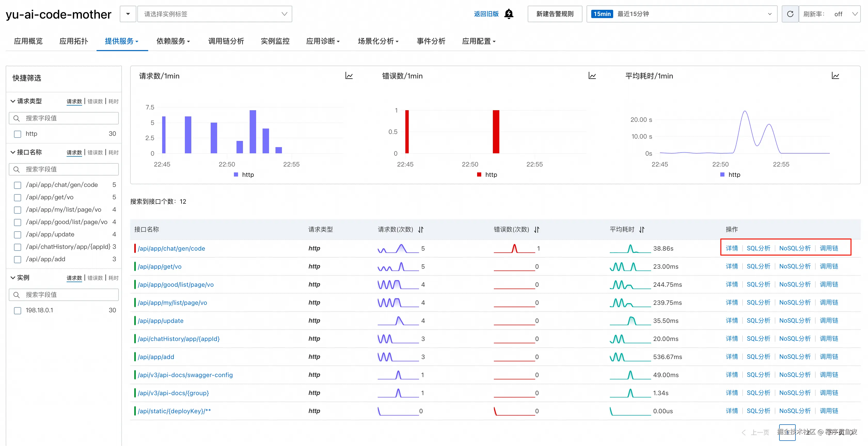Open chart icon for 错误数/1min panel

[x=592, y=76]
